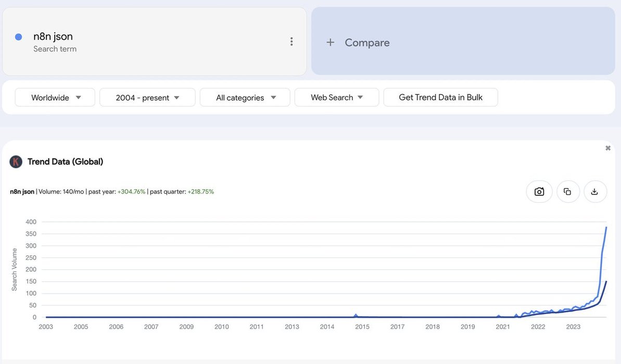Open the All categories dropdown
Viewport: 621px width, 364px height.
[245, 98]
